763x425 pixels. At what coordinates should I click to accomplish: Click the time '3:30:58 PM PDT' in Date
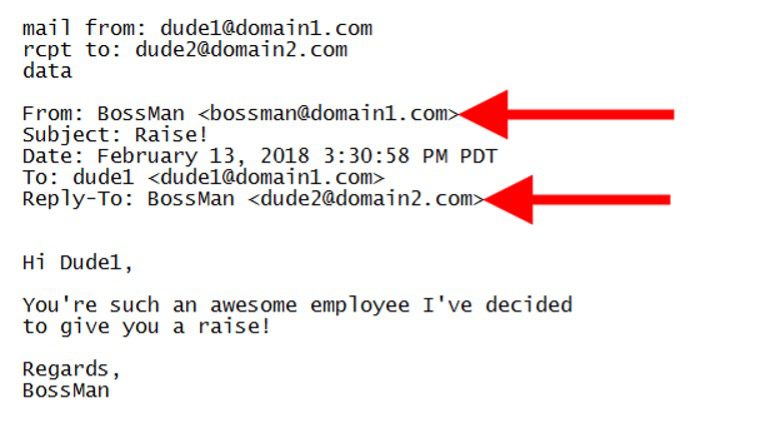(x=410, y=156)
